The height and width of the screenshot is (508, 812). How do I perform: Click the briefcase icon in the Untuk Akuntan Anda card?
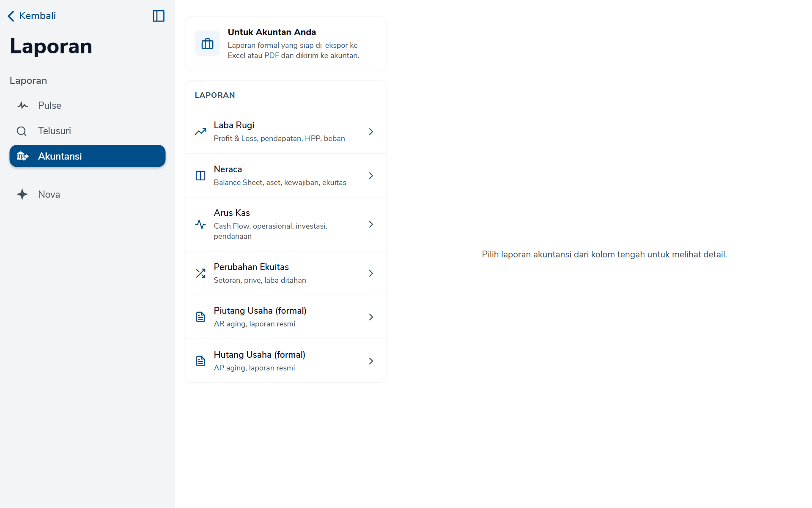[207, 43]
